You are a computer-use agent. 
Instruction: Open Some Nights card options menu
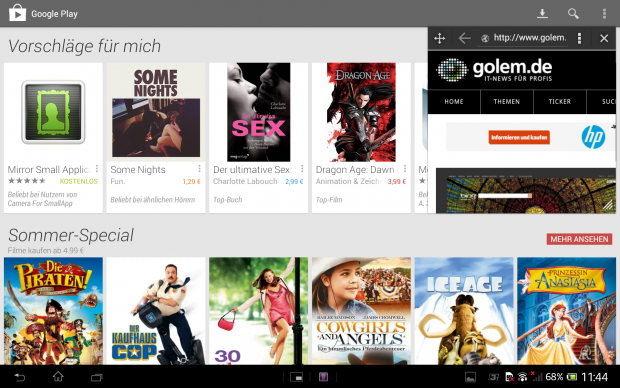(x=199, y=169)
